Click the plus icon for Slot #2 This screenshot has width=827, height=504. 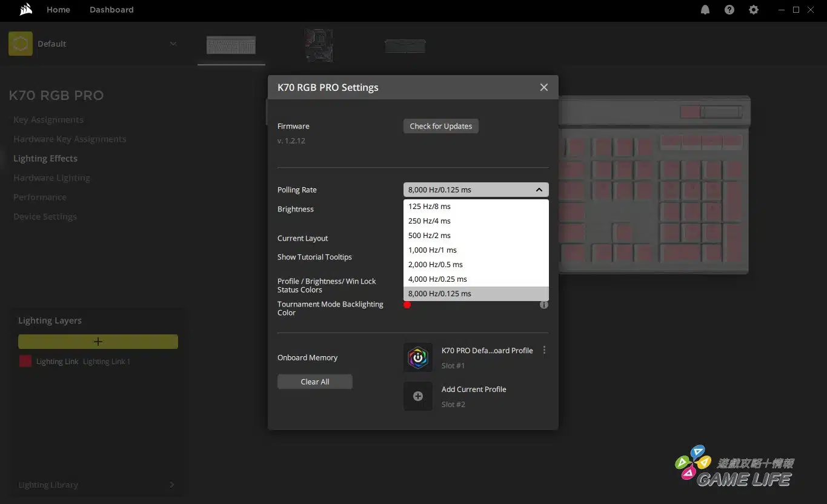[x=418, y=396]
